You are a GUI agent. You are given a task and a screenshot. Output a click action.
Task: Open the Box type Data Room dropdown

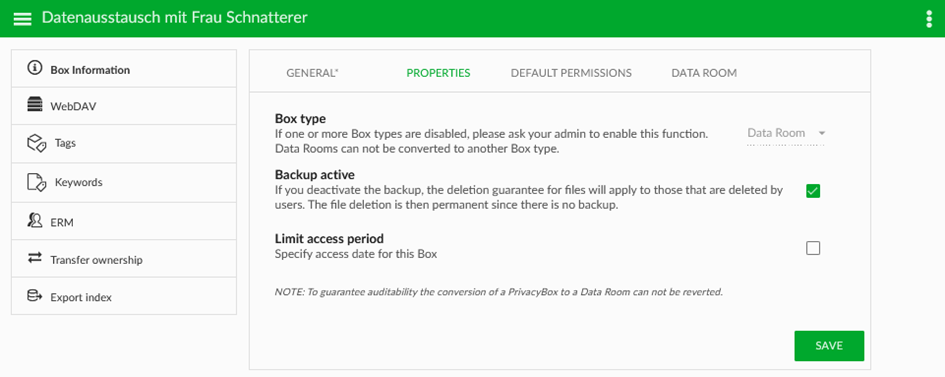785,134
